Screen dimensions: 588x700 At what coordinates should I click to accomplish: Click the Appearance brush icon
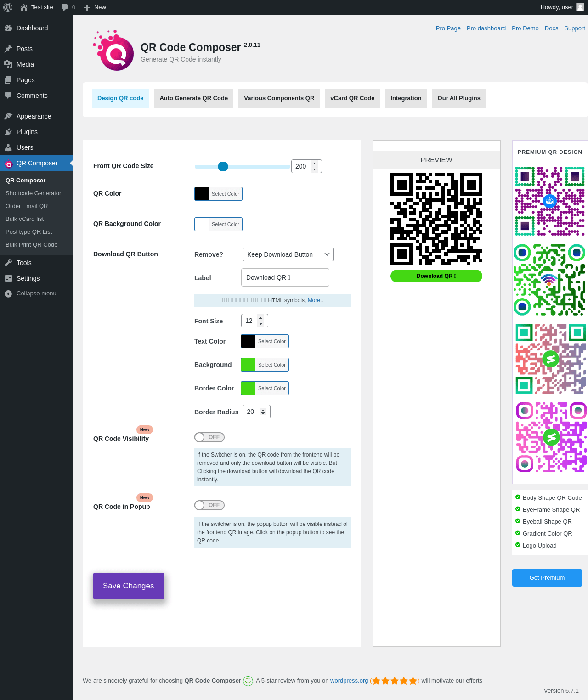(8, 116)
